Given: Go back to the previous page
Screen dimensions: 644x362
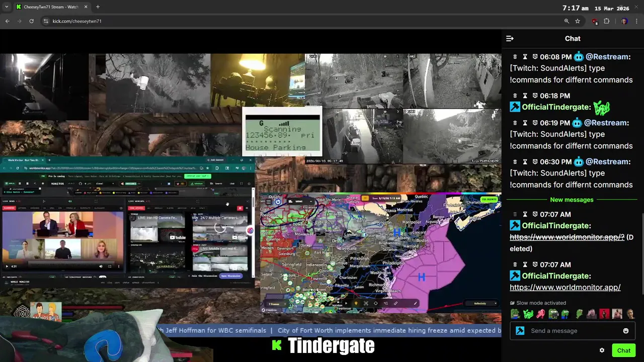Looking at the screenshot, I should pyautogui.click(x=7, y=21).
